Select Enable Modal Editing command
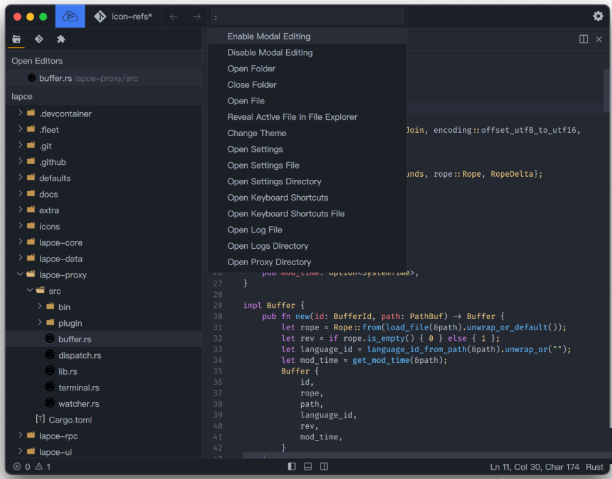Viewport: 612px width, 479px height. (x=268, y=36)
